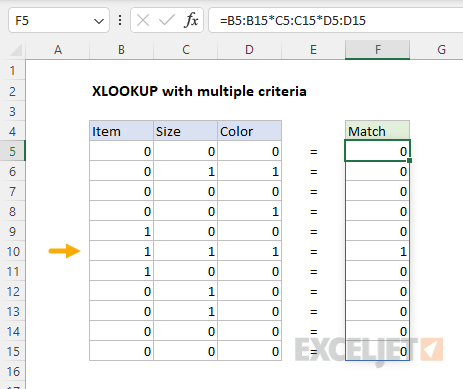Select row 13 header
This screenshot has height=389, width=463.
13,311
